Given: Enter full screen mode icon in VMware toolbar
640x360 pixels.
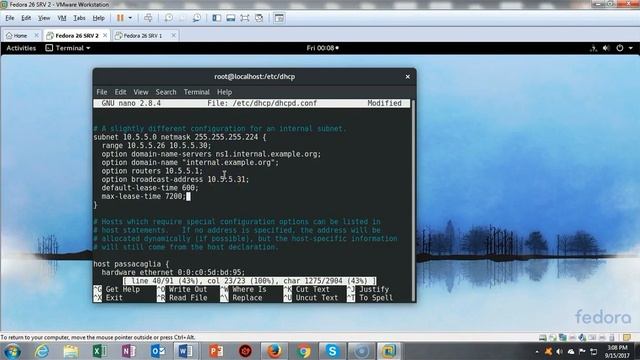Looking at the screenshot, I should [x=244, y=18].
